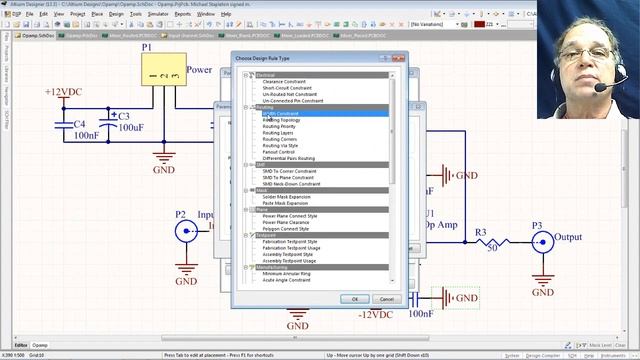Click the Print toolbar icon
The image size is (640, 360).
[37, 24]
